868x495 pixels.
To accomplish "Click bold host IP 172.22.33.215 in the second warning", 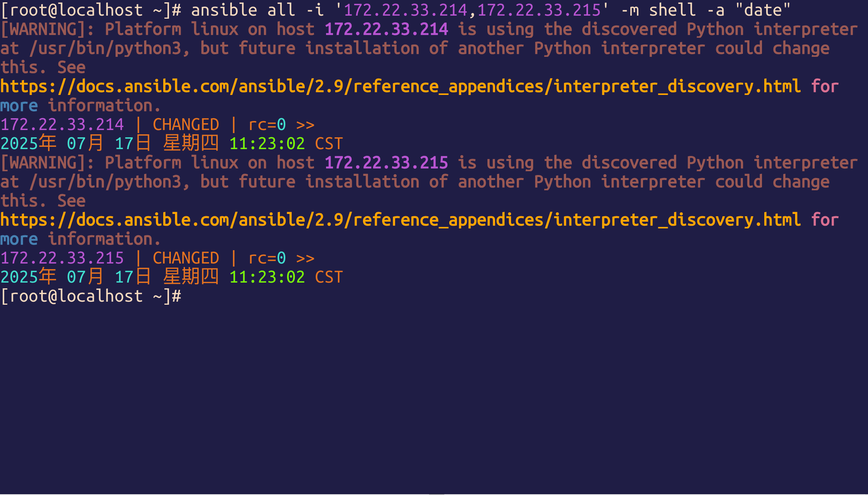I will coord(386,163).
